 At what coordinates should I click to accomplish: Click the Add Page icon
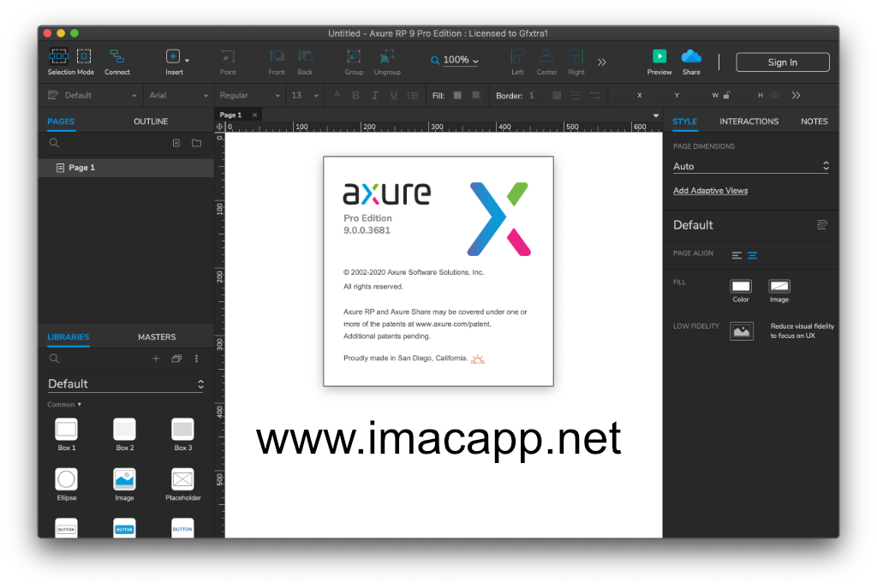click(x=176, y=143)
